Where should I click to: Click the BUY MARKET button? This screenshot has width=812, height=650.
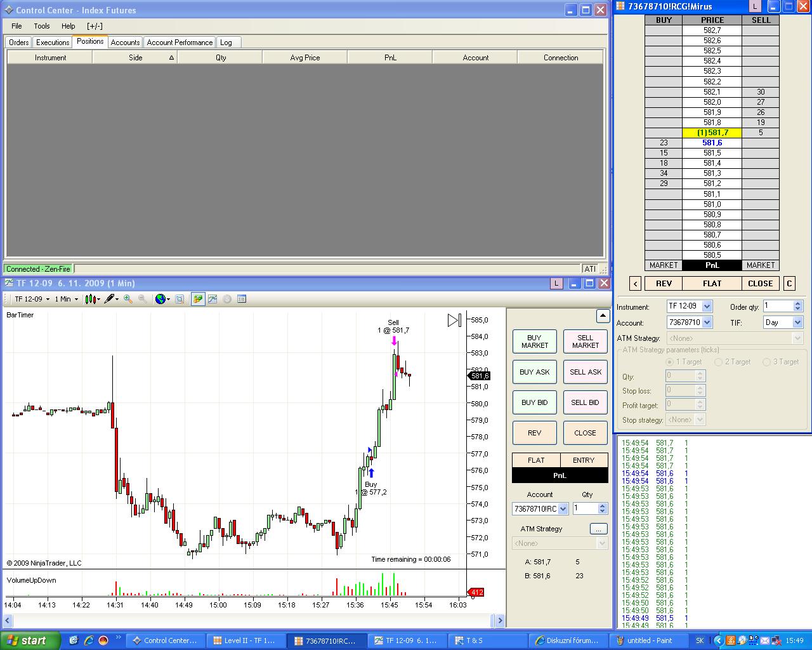click(535, 342)
